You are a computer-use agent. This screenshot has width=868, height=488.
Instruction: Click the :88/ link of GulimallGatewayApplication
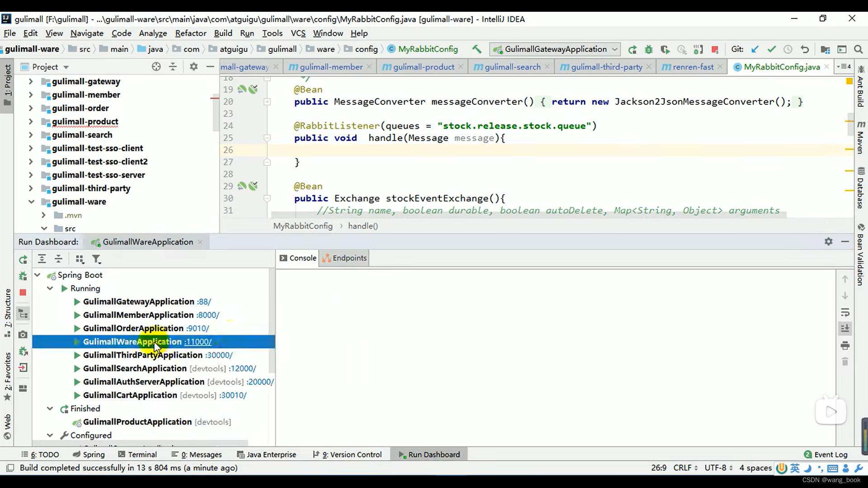[x=204, y=302]
